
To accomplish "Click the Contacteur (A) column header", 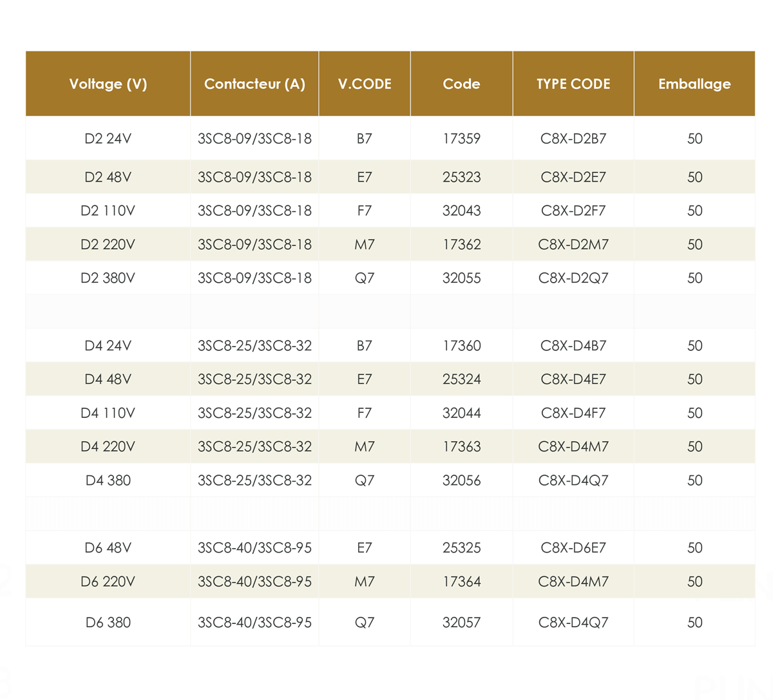I will point(254,84).
